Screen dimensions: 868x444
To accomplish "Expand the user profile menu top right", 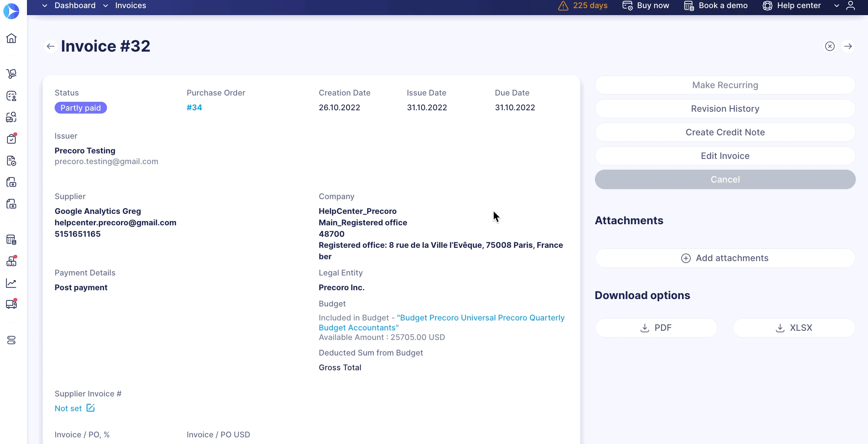I will point(851,6).
